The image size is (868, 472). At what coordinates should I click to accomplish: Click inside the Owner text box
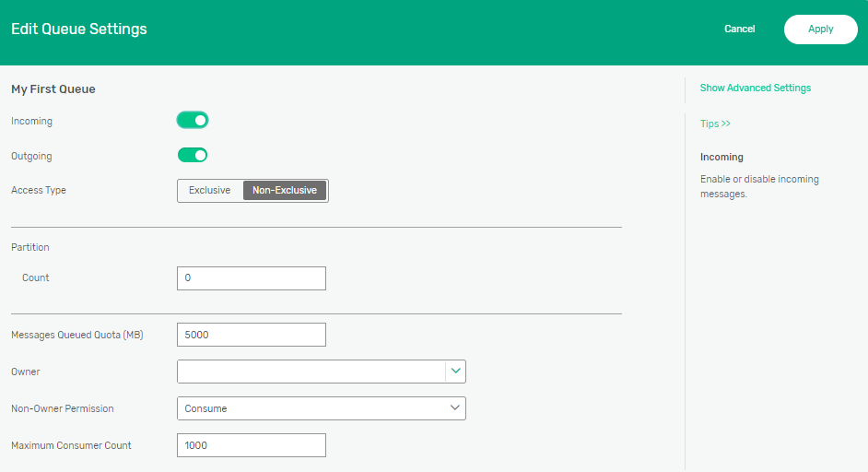311,372
